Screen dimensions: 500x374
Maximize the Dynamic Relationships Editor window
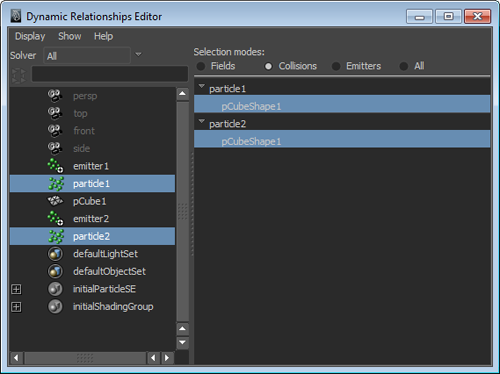(448, 16)
